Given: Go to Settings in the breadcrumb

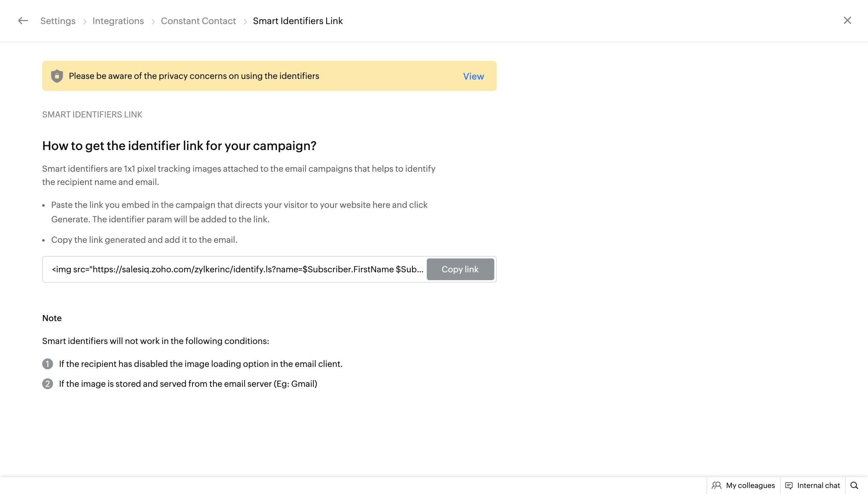Looking at the screenshot, I should tap(58, 21).
